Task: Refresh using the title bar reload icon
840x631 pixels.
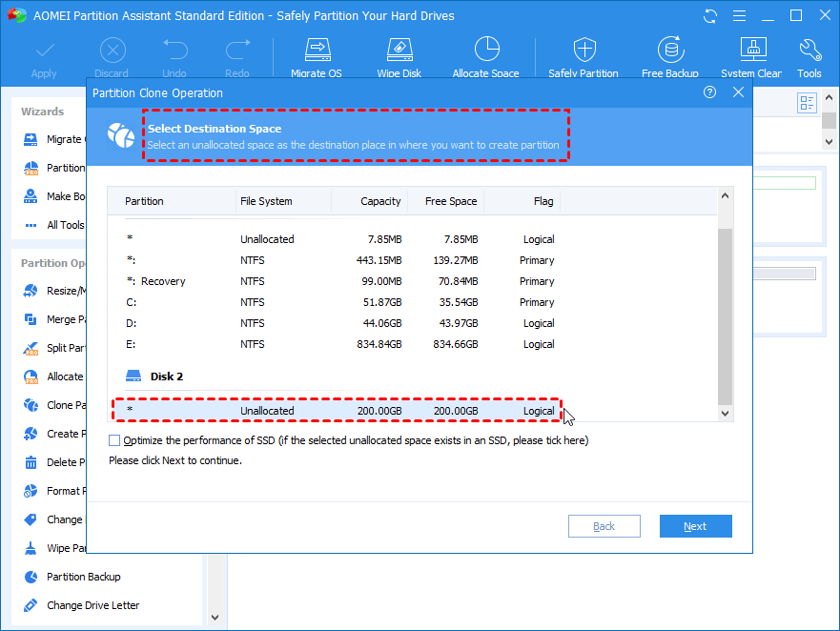Action: 710,16
